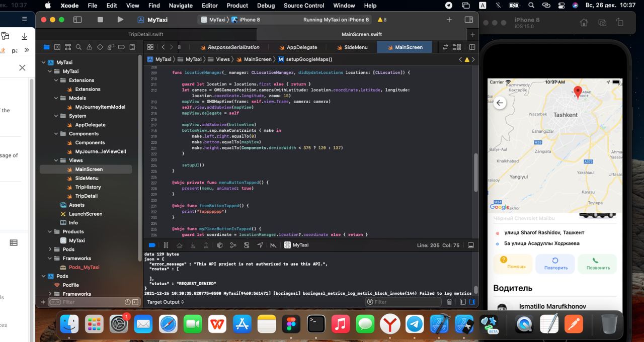The width and height of the screenshot is (644, 342).
Task: Show the variables view pane toggle
Action: pos(462,302)
